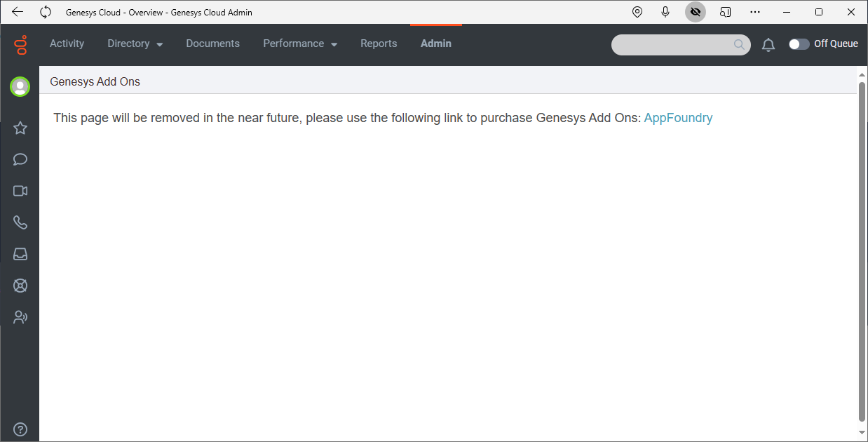Image resolution: width=868 pixels, height=442 pixels.
Task: Open the agent speaking sidebar icon
Action: point(20,317)
